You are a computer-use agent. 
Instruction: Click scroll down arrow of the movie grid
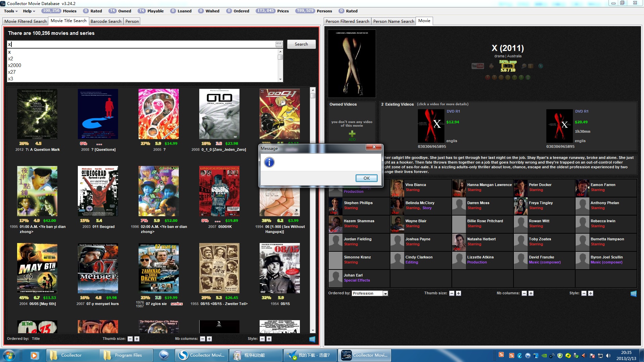(x=313, y=331)
